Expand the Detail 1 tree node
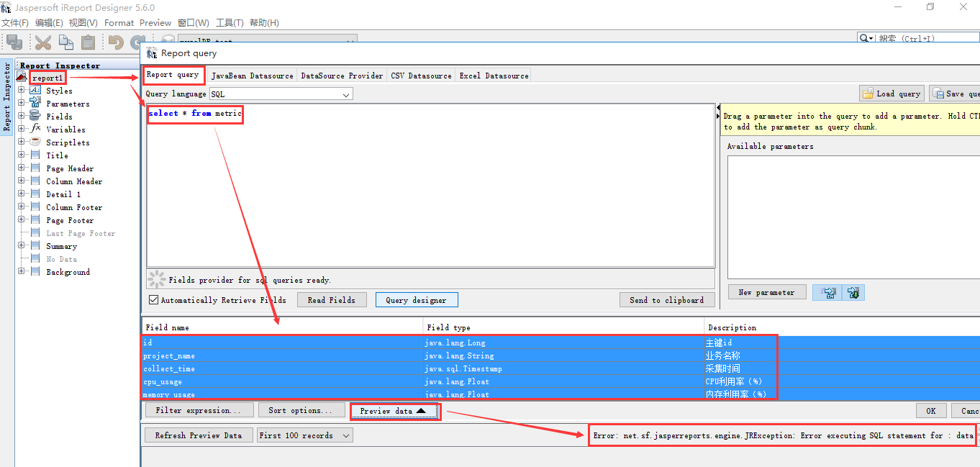 click(x=22, y=194)
